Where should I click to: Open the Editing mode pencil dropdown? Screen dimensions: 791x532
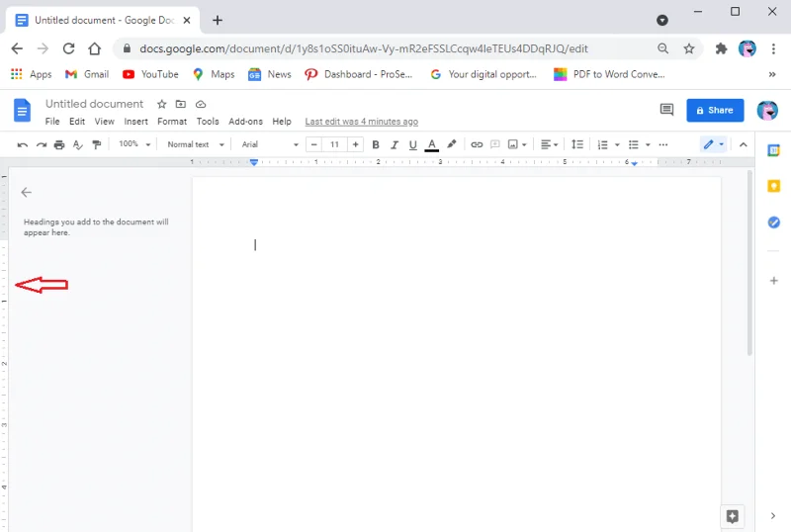click(x=714, y=144)
